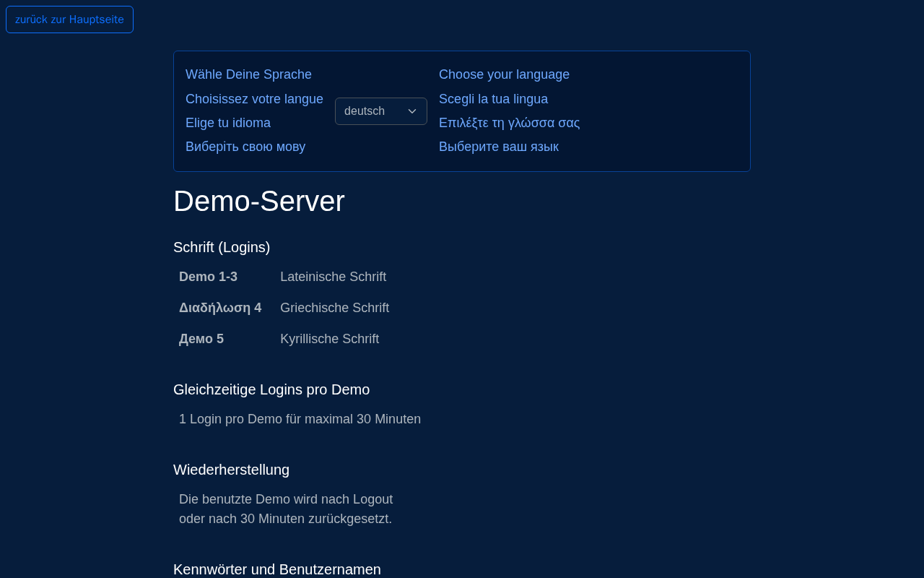Select 'Wähle Deine Sprache' link
The width and height of the screenshot is (924, 578).
248,74
